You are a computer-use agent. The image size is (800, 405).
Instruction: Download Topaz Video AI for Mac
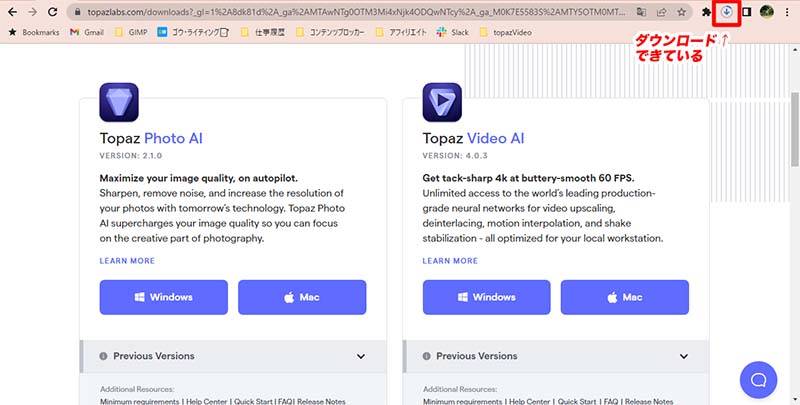pos(625,297)
